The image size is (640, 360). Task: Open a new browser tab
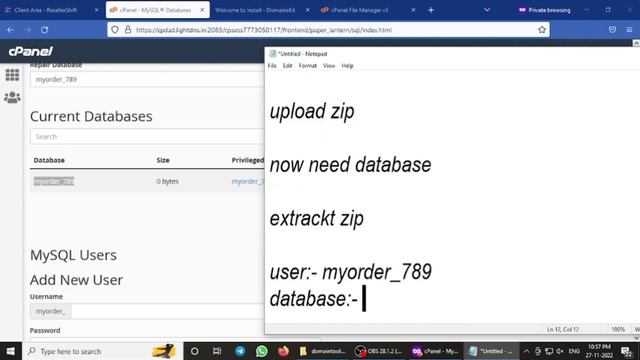coord(431,10)
